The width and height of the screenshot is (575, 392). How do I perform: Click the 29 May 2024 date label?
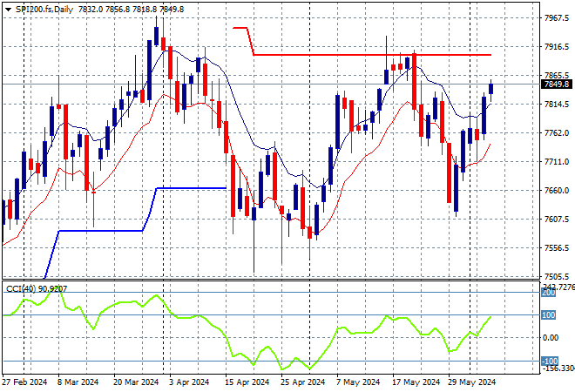[x=470, y=382]
